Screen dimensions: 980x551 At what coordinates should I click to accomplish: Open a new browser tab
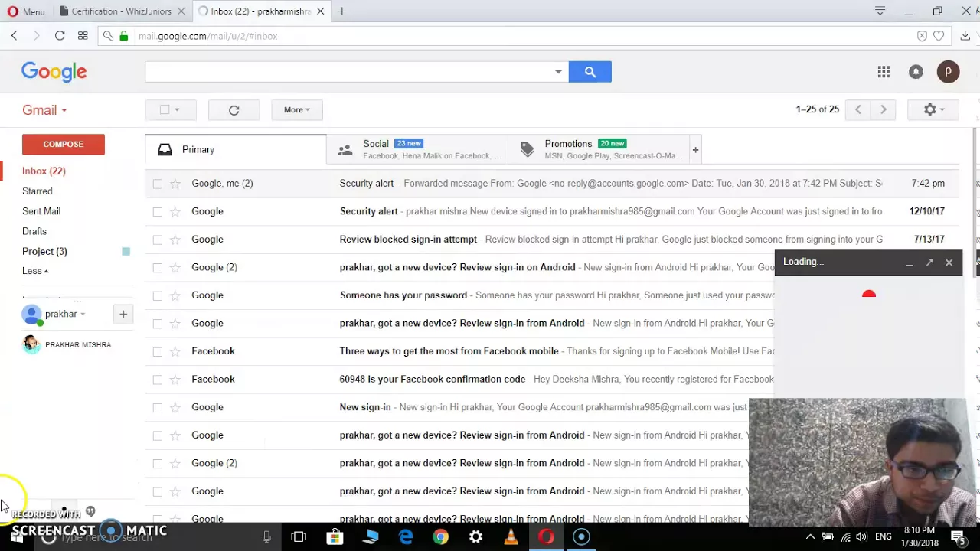coord(342,11)
